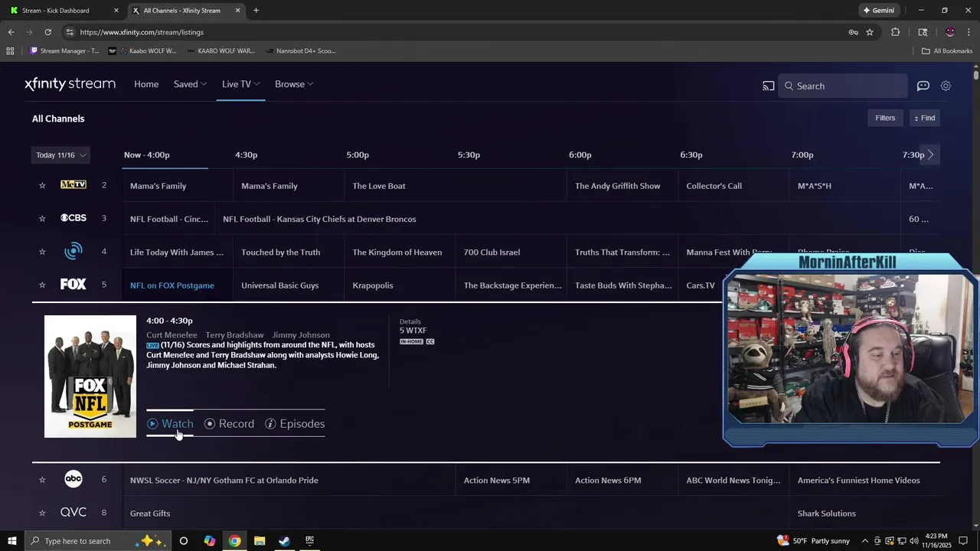Go to the Home page
Screen dimensions: 980x551
[146, 84]
